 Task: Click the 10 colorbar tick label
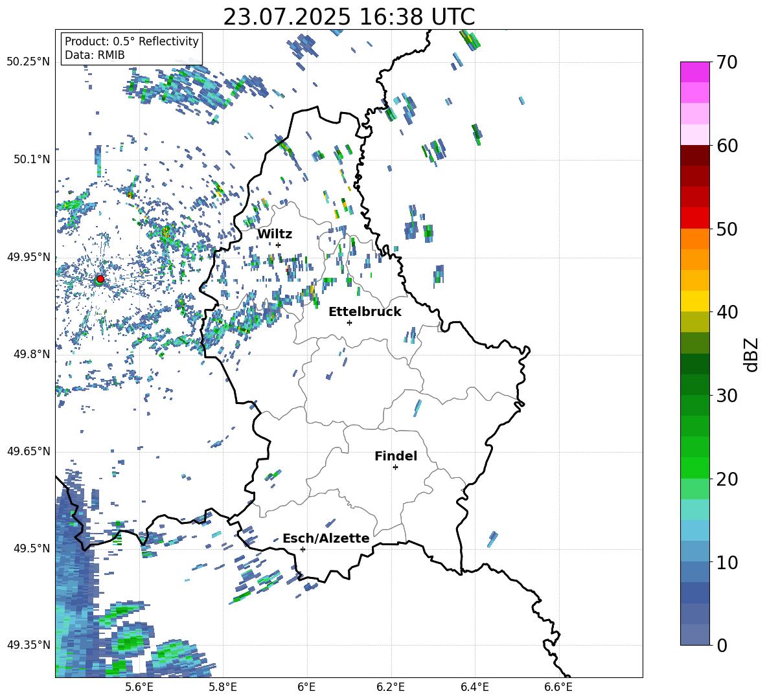tap(726, 563)
